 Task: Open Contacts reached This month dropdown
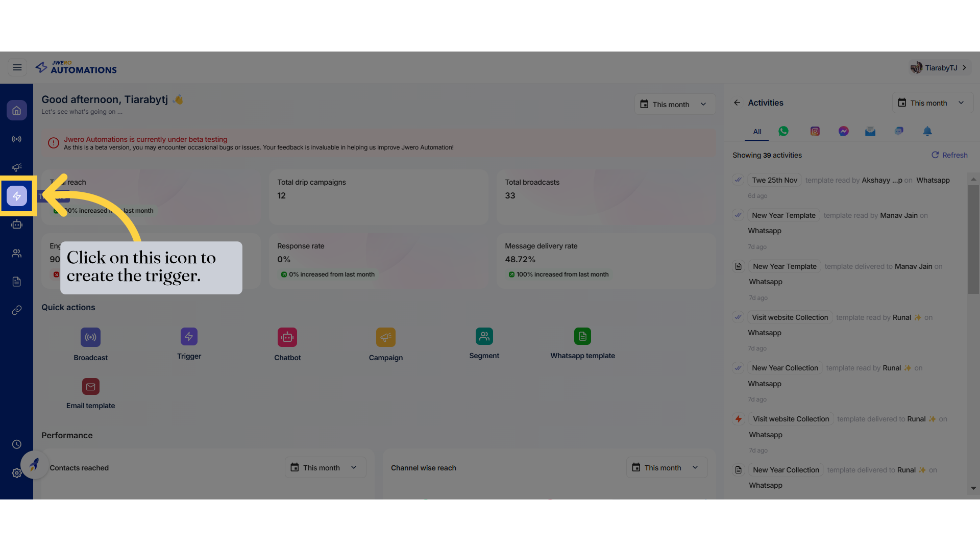[x=325, y=467]
